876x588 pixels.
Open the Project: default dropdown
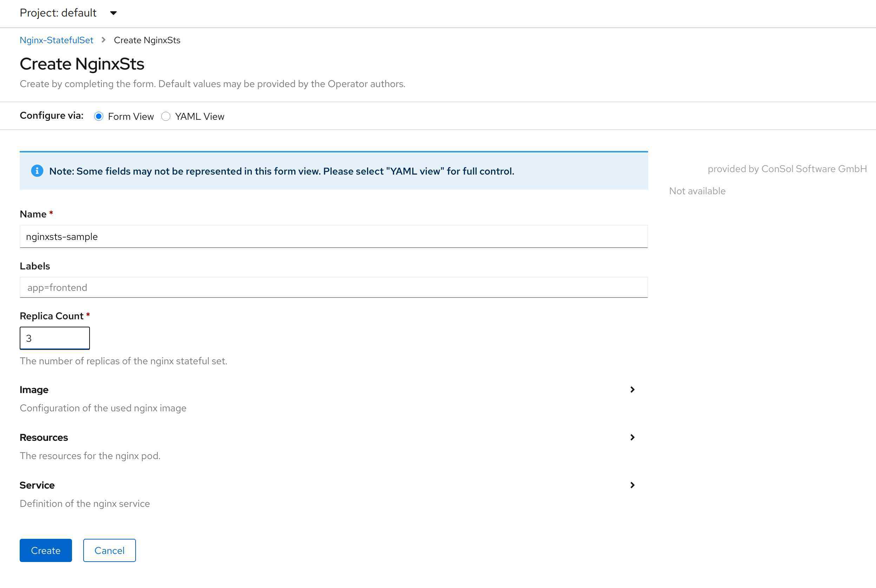(68, 13)
